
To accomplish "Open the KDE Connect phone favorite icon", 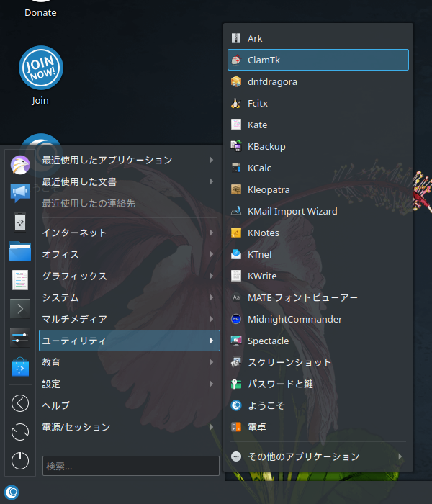I will [20, 222].
